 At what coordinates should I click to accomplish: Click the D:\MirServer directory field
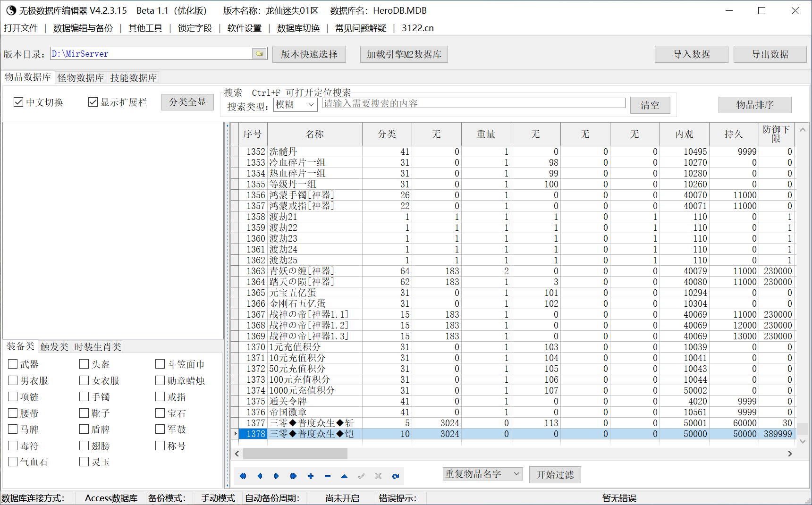pyautogui.click(x=152, y=54)
